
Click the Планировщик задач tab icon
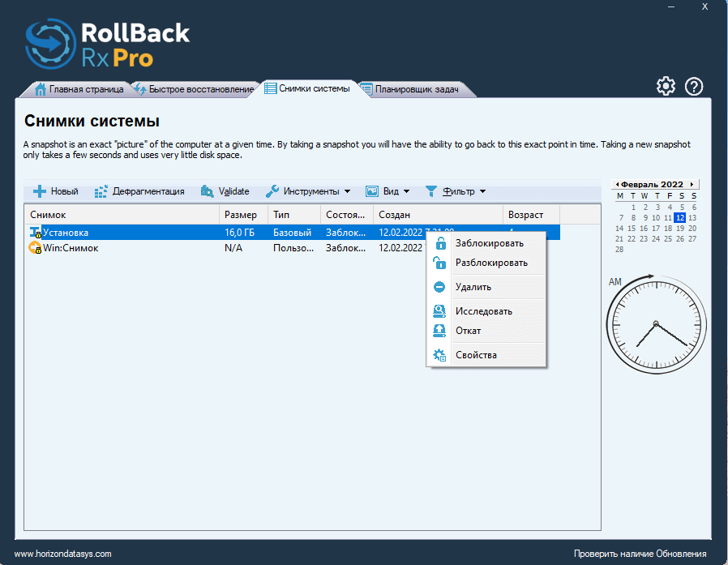tap(366, 89)
